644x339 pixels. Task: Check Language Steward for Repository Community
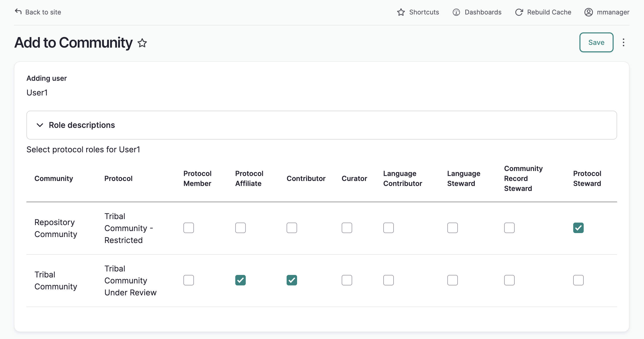pyautogui.click(x=452, y=228)
